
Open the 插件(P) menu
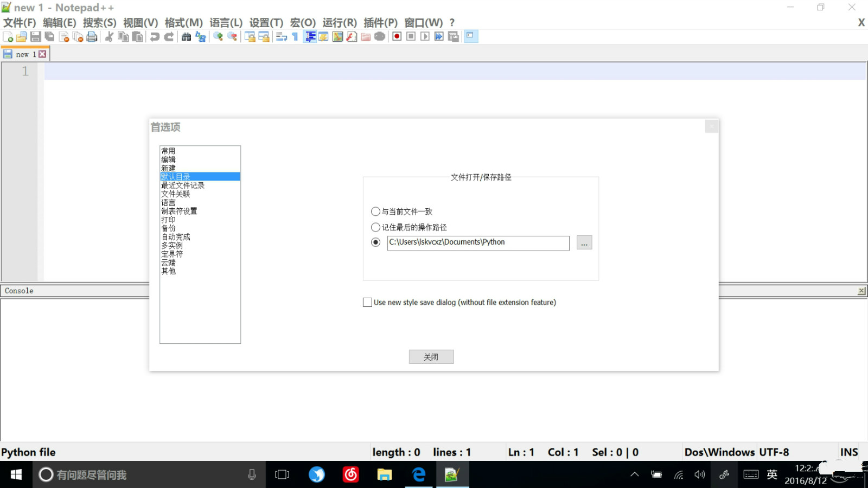(x=380, y=23)
